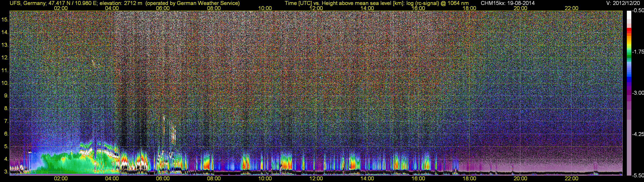Click the 'CHM15kx: 19-08-2014' instrument label
Viewport: 644px width, 182px height.
pos(508,3)
